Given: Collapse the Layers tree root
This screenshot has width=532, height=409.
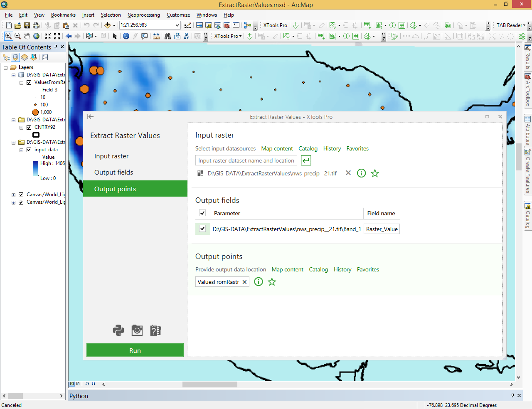Looking at the screenshot, I should click(x=5, y=67).
